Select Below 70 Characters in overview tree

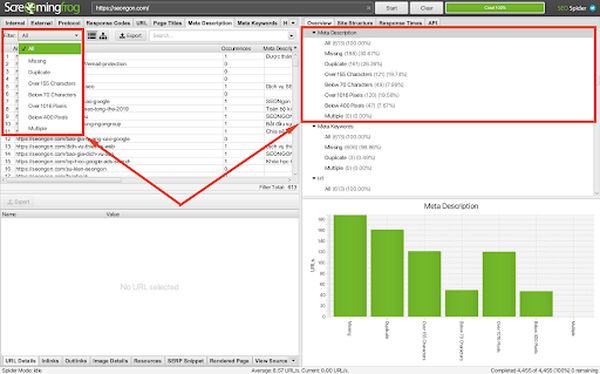[x=364, y=85]
